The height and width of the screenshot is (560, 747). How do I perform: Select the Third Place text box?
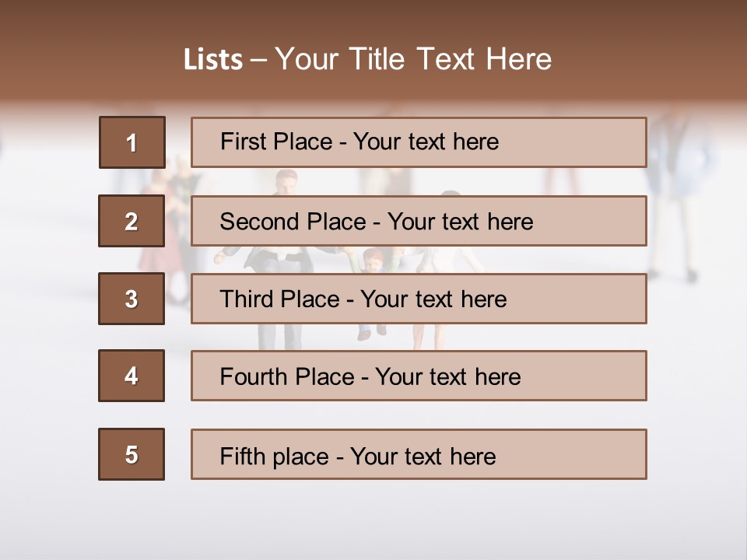pyautogui.click(x=419, y=299)
